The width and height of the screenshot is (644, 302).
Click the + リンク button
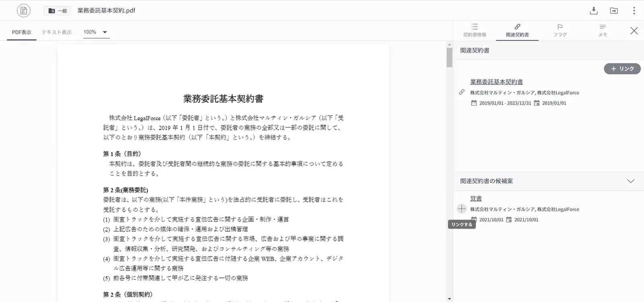click(622, 69)
